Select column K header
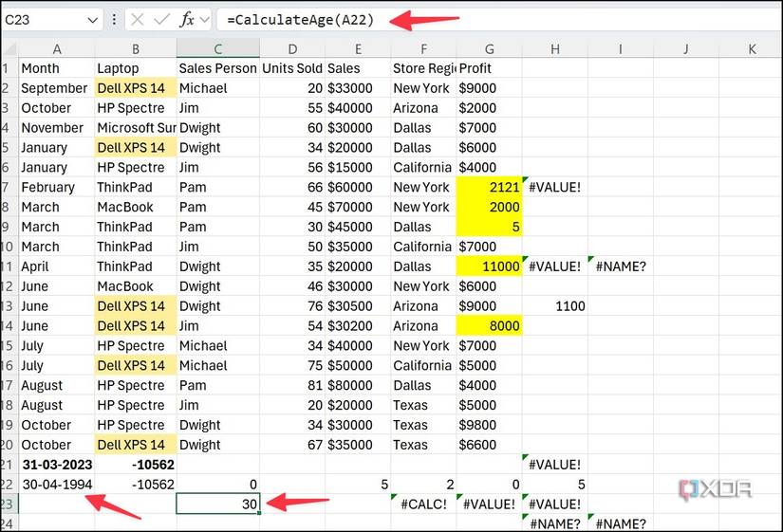Image resolution: width=783 pixels, height=532 pixels. point(751,49)
